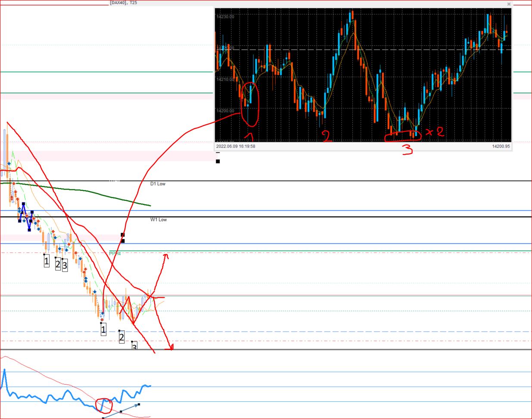532x419 pixels.
Task: Click the 2022.06.09 16:19:58 timestamp
Action: click(236, 146)
